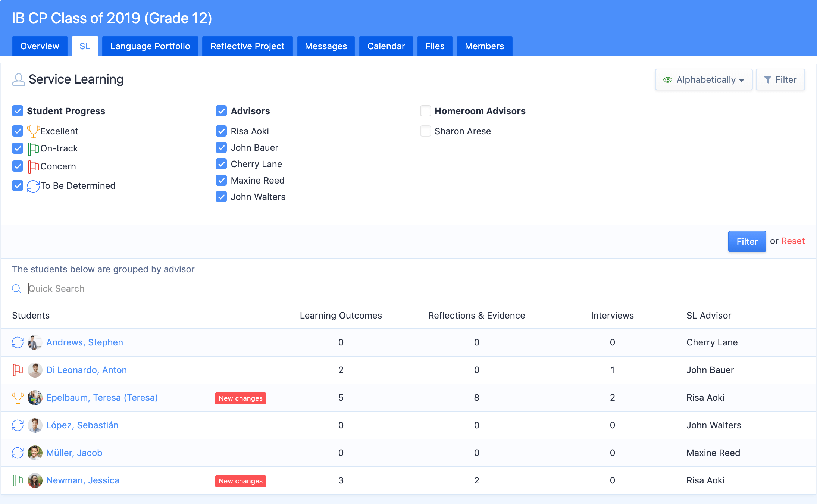Click the SL Advisor column header
Screen dimensions: 817x504
[x=709, y=316]
